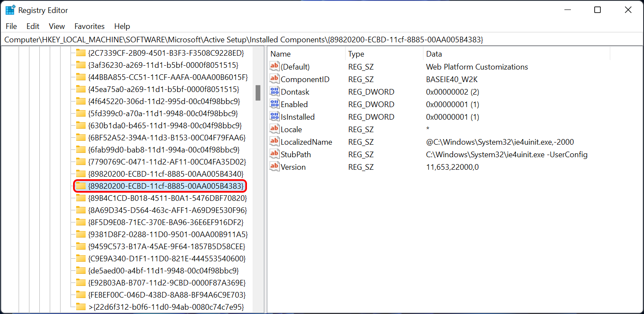Click string icon beside Version value
Screen dimensions: 644x314
coord(275,167)
